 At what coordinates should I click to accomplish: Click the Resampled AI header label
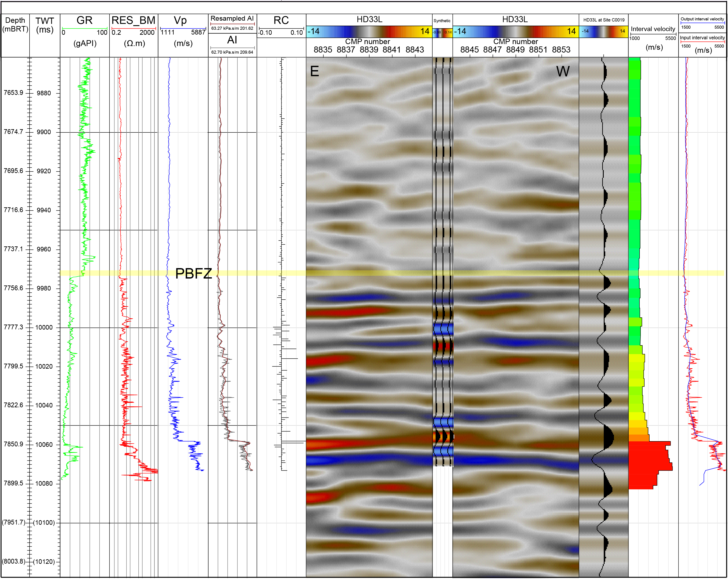click(232, 18)
